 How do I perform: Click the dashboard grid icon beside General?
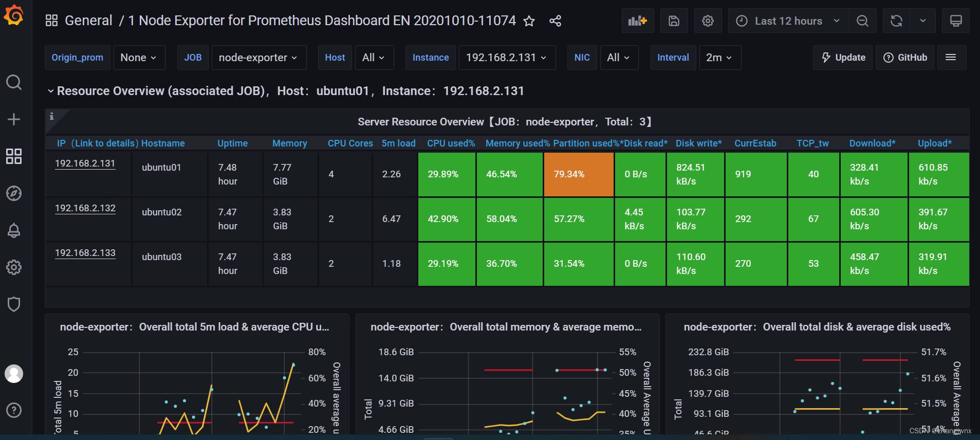[51, 21]
